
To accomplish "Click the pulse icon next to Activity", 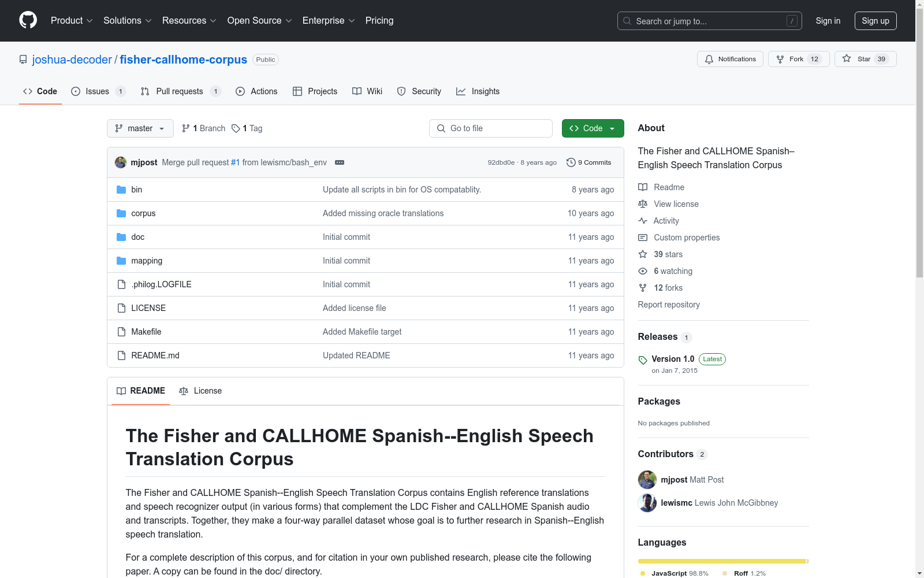I will [643, 221].
